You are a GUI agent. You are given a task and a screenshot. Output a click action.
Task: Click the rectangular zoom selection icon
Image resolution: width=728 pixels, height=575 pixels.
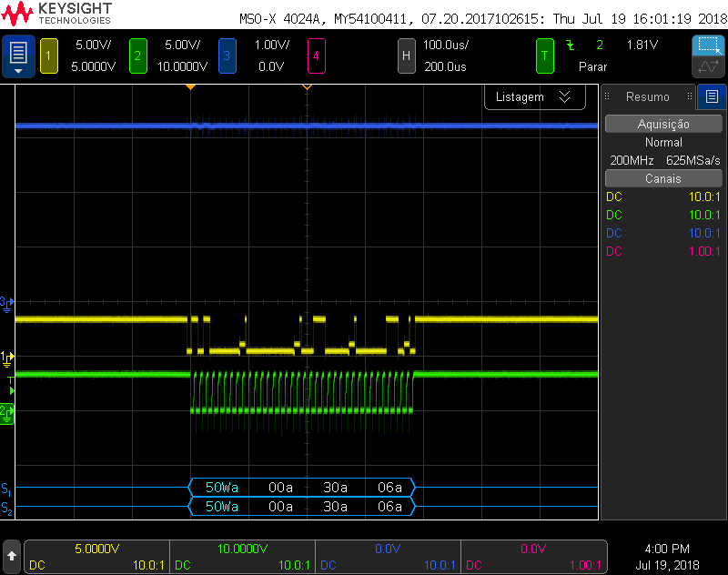tap(708, 45)
